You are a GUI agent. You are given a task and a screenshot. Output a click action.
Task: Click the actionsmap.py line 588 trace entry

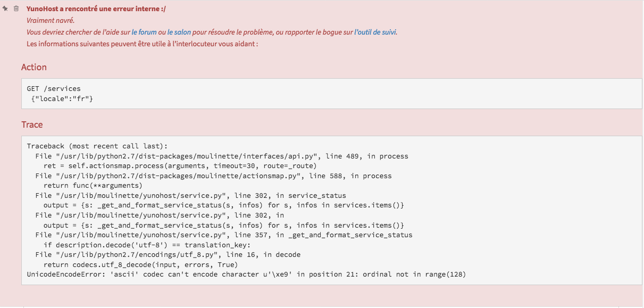pos(213,176)
